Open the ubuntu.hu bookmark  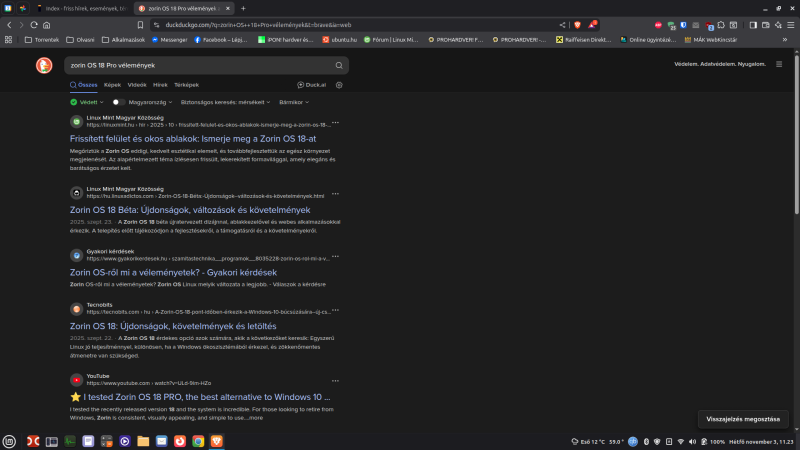coord(339,39)
